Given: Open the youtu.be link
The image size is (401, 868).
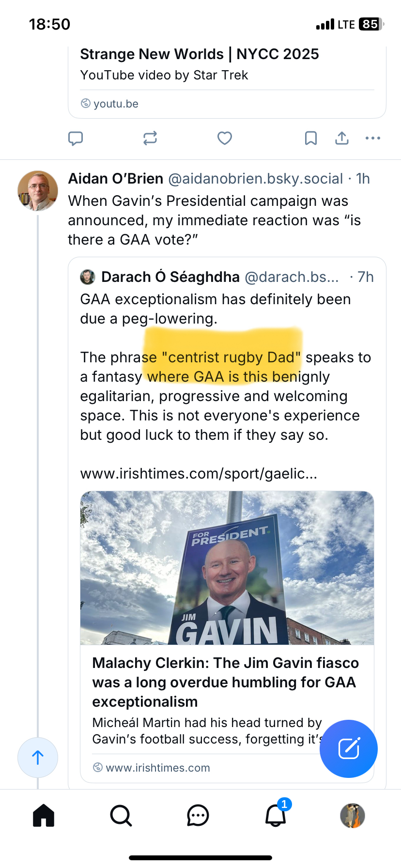Looking at the screenshot, I should click(x=116, y=104).
